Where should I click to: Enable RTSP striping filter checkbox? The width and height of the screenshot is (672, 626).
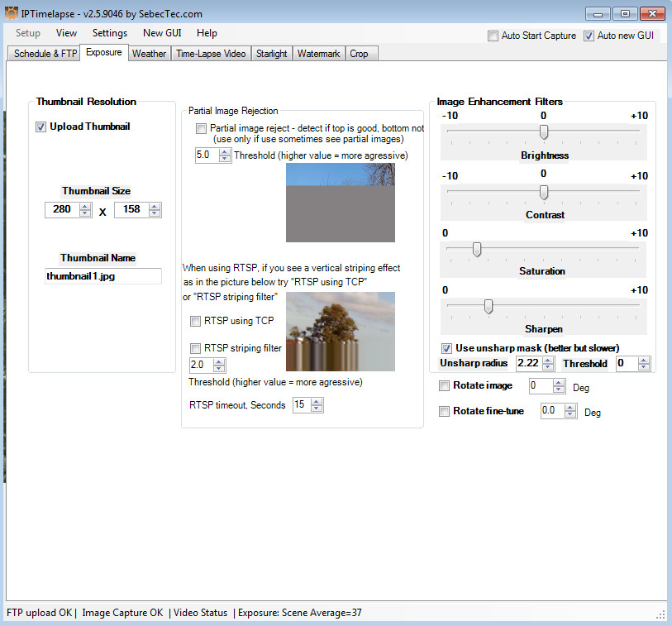point(195,348)
